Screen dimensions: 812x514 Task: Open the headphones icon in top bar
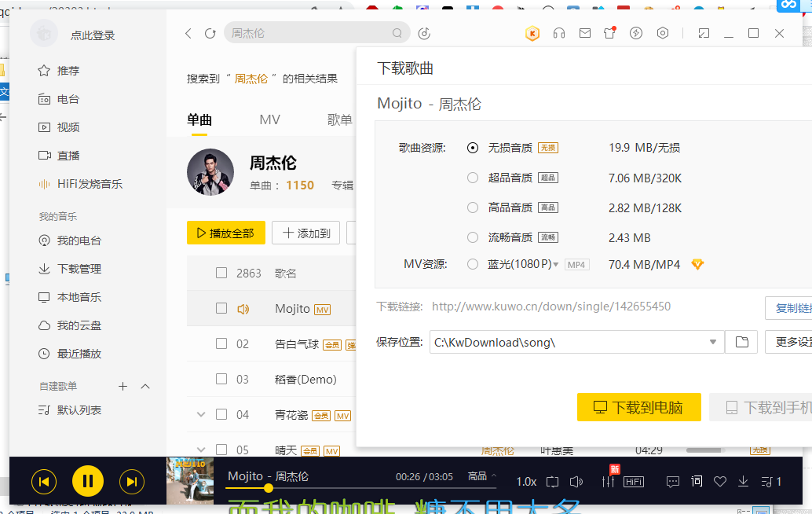[559, 33]
